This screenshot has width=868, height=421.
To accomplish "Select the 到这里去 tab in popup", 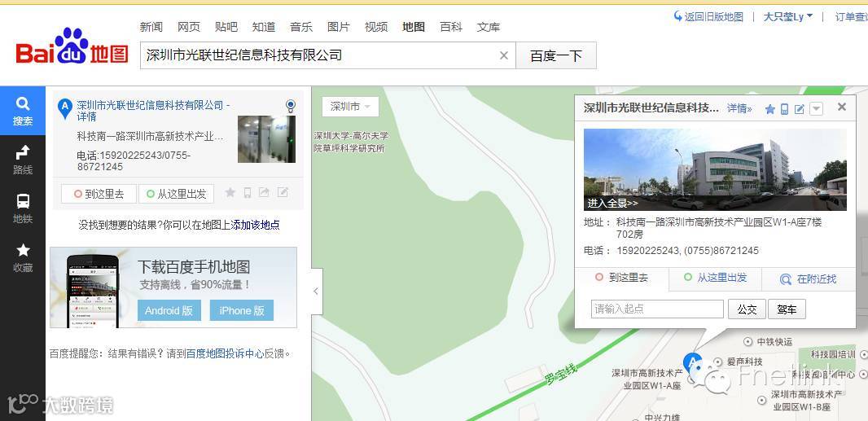I will 622,278.
